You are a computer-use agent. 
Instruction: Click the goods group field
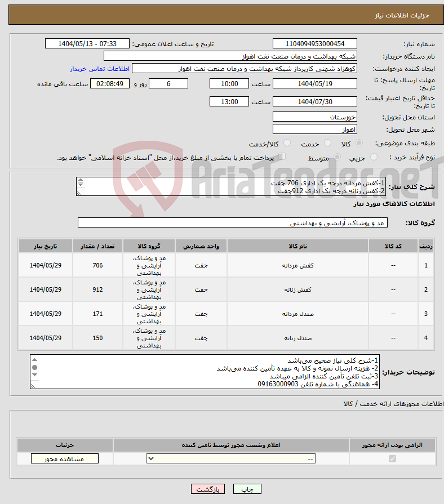click(233, 223)
